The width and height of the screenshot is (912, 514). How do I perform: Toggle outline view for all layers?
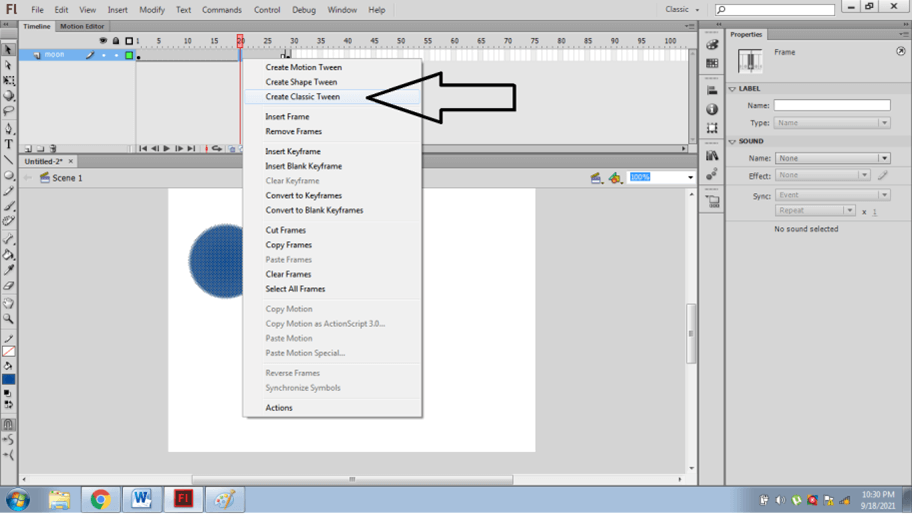tap(129, 41)
